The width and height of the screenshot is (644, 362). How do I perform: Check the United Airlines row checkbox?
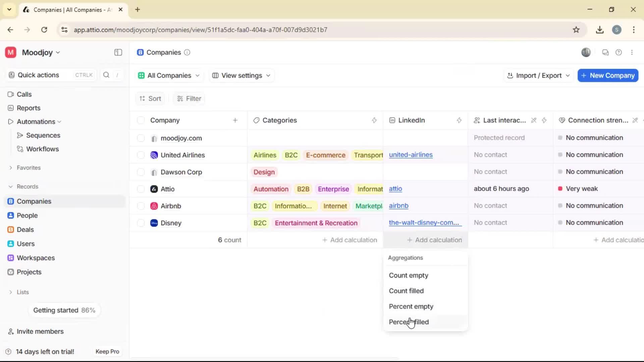coord(141,155)
